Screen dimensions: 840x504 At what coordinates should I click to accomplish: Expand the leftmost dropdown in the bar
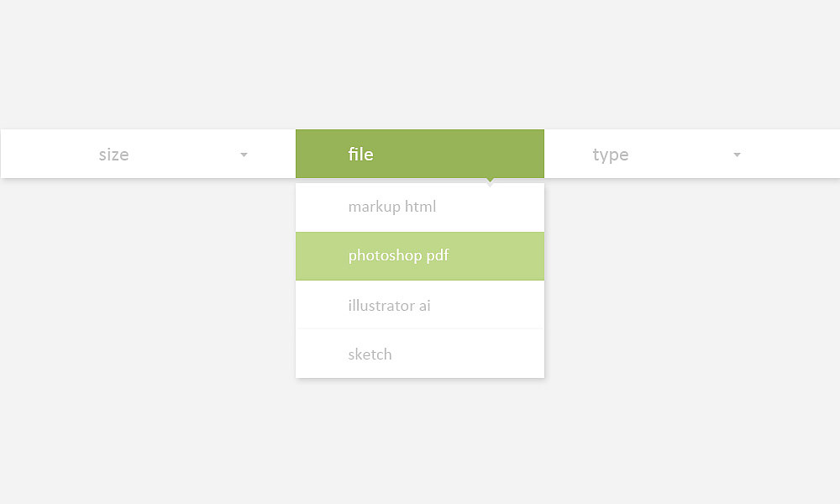(x=149, y=154)
